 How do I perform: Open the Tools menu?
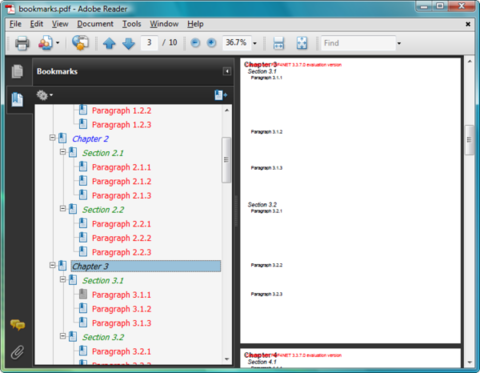(132, 24)
